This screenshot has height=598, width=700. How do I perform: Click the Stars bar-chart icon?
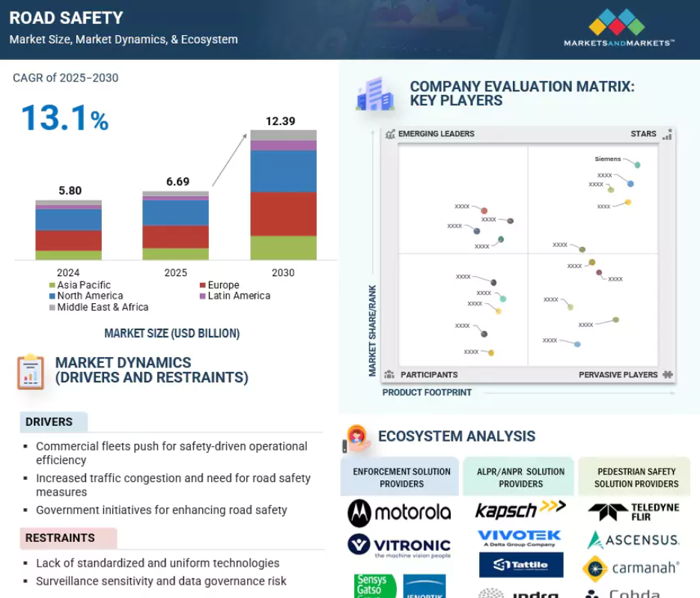coord(667,135)
